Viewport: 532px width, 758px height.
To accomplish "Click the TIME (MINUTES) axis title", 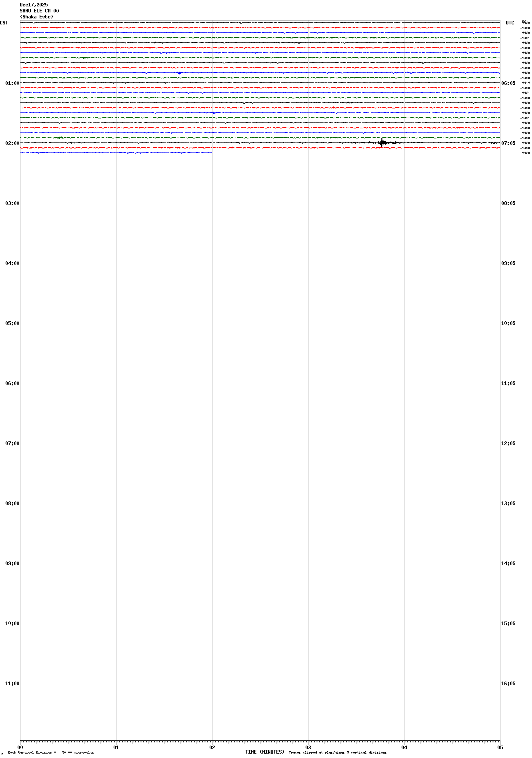I will (265, 752).
